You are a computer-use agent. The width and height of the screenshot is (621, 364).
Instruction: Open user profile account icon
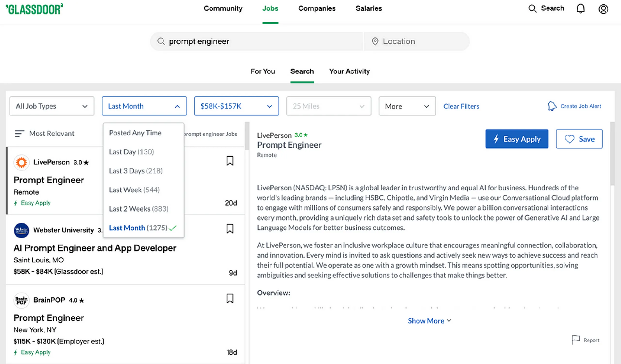click(x=603, y=9)
